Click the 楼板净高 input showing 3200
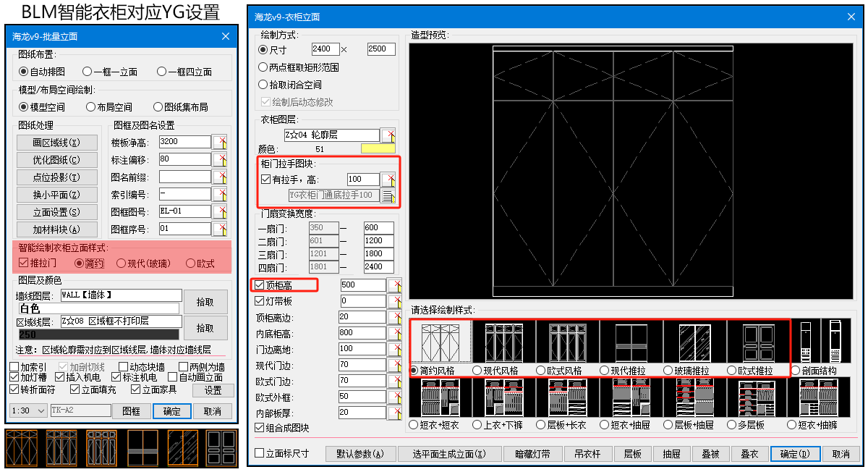Screen dimensions: 868x472 pos(184,142)
